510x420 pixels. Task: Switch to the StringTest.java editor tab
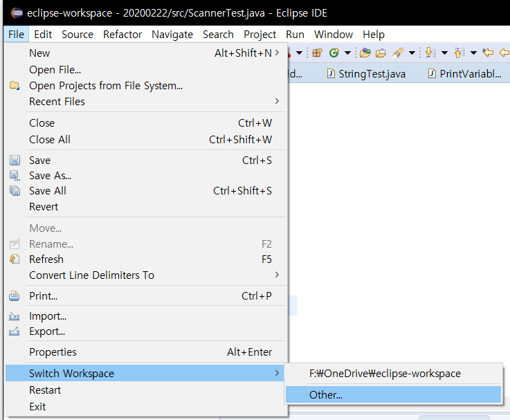(366, 74)
